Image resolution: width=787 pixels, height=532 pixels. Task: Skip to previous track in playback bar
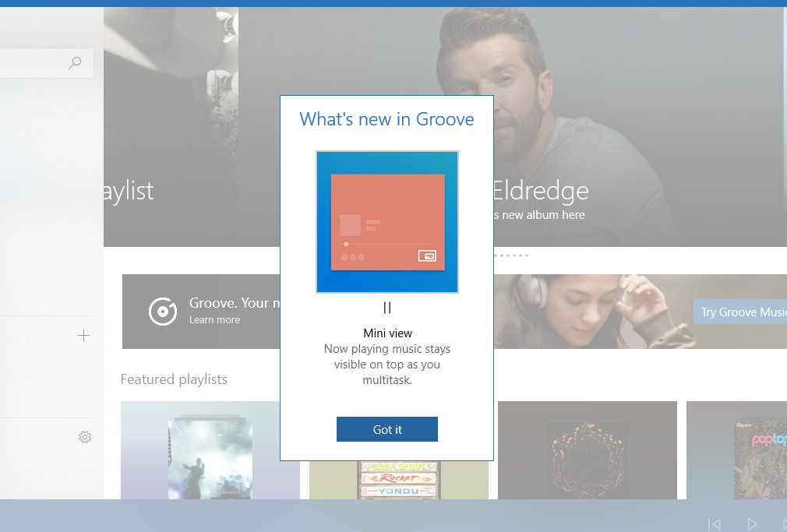(715, 524)
